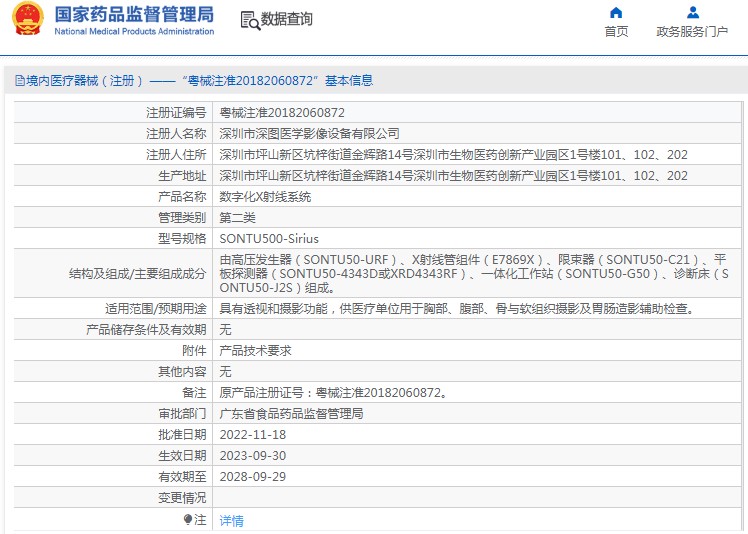The height and width of the screenshot is (534, 748).
Task: Click the 审批部门 label
Action: 182,414
